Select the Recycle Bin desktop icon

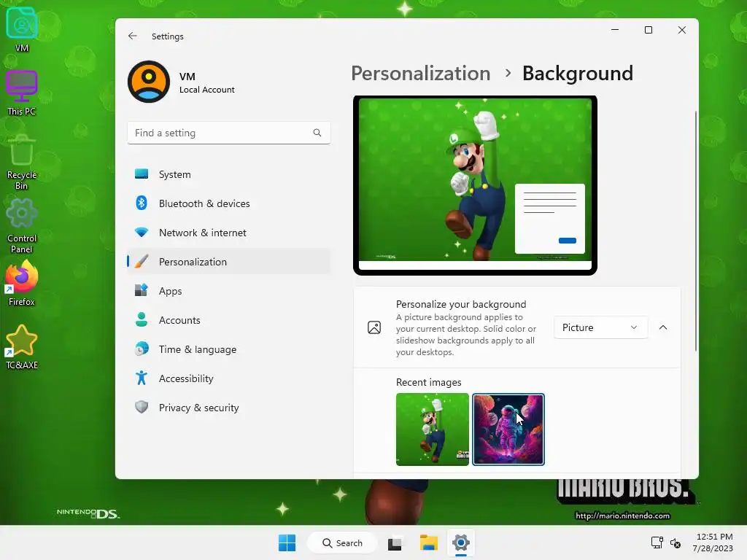tap(21, 162)
